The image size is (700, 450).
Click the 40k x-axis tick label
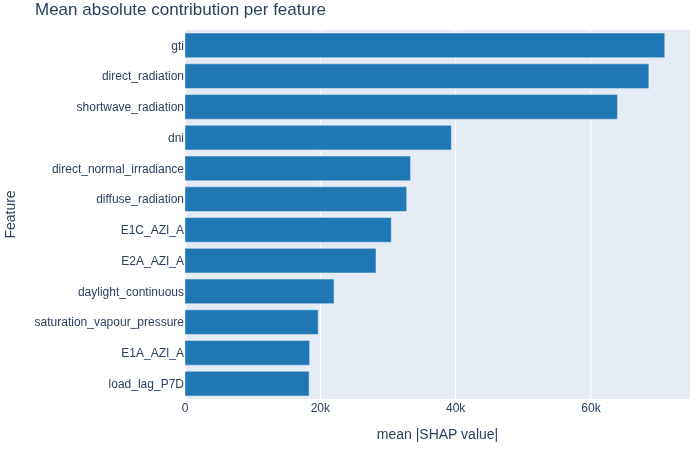[x=455, y=408]
